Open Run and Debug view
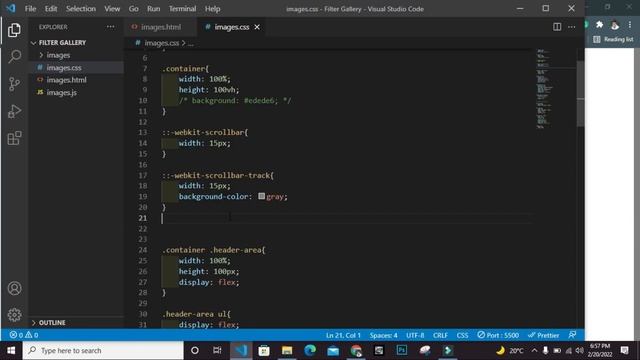This screenshot has width=640, height=360. tap(14, 111)
